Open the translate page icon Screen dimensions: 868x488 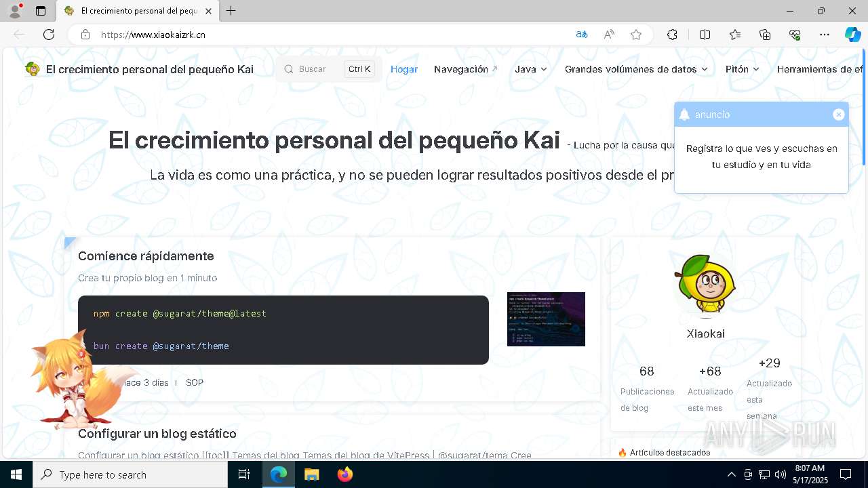(x=582, y=35)
